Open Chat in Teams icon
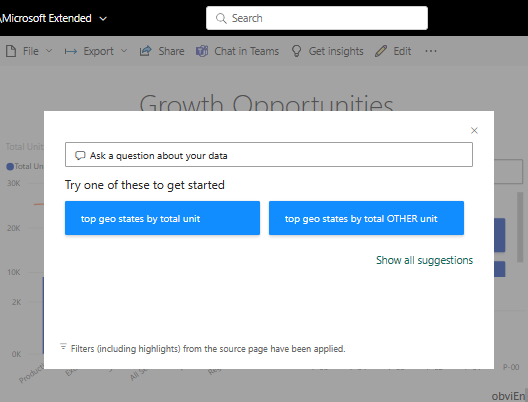The height and width of the screenshot is (402, 528). pyautogui.click(x=202, y=51)
